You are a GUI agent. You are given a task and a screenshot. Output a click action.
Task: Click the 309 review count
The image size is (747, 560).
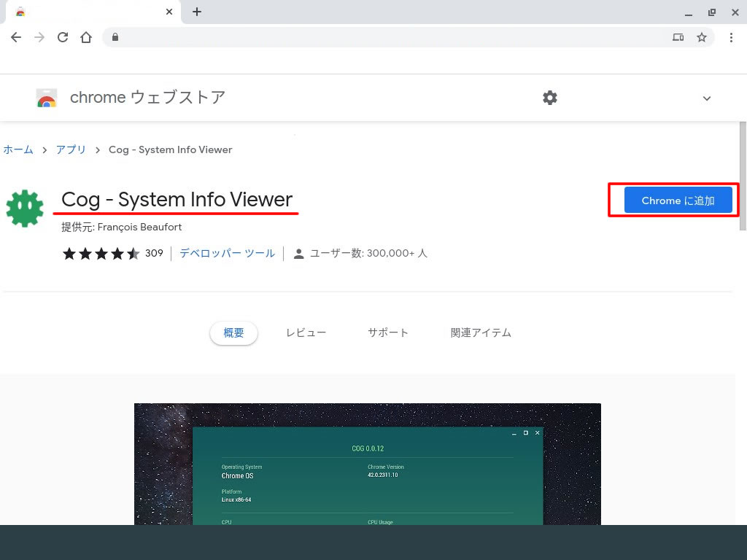(x=154, y=253)
